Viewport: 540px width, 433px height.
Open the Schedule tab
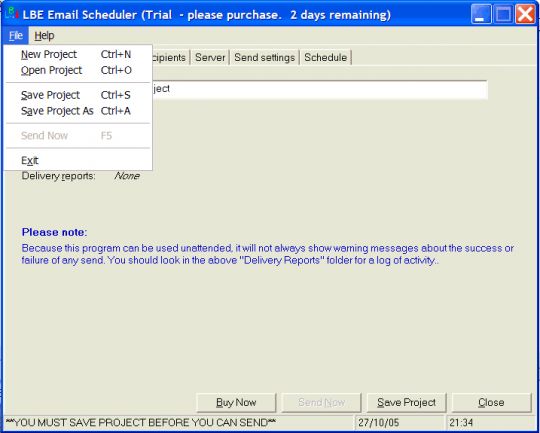(325, 58)
